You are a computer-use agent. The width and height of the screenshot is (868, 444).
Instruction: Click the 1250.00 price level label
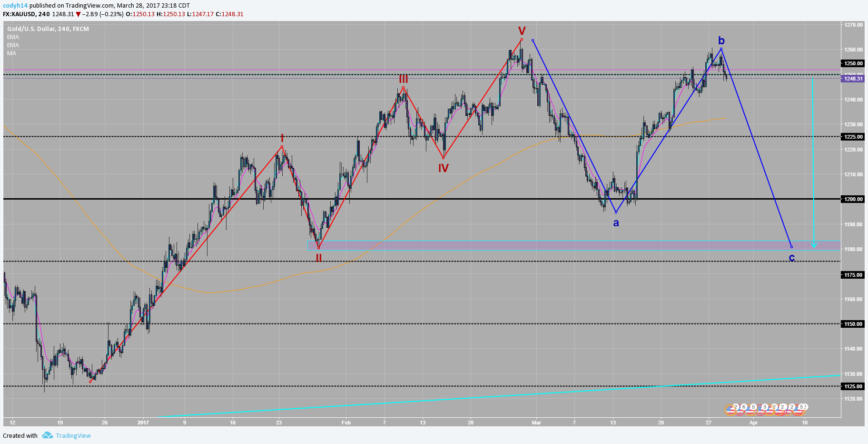coord(853,63)
